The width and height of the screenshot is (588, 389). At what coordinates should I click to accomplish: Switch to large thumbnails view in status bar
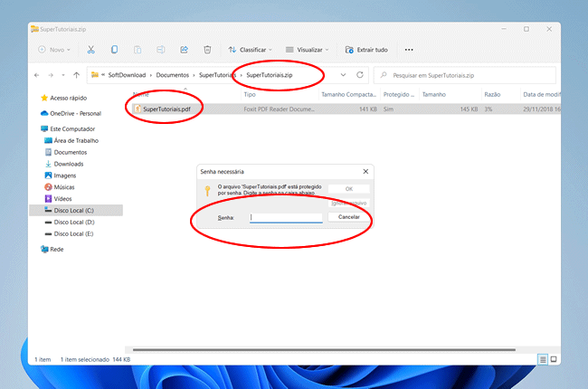554,359
